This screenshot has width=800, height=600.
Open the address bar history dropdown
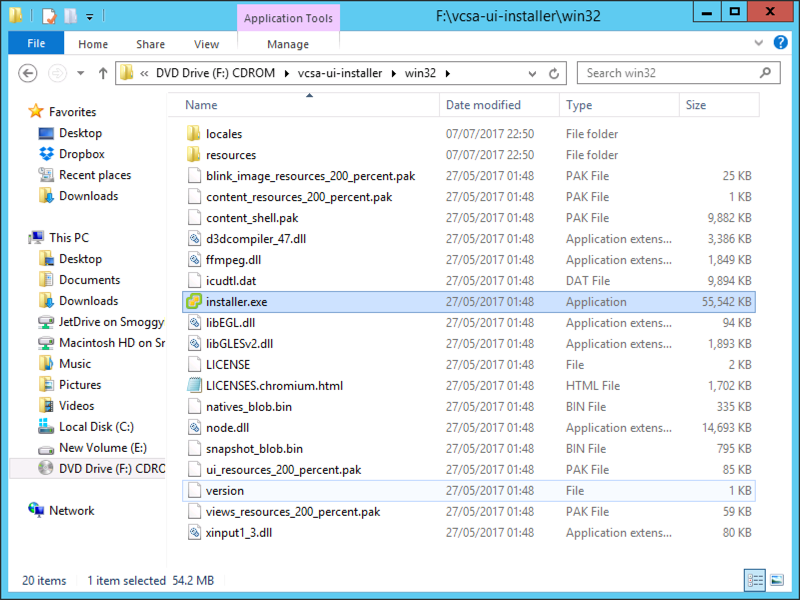[532, 73]
